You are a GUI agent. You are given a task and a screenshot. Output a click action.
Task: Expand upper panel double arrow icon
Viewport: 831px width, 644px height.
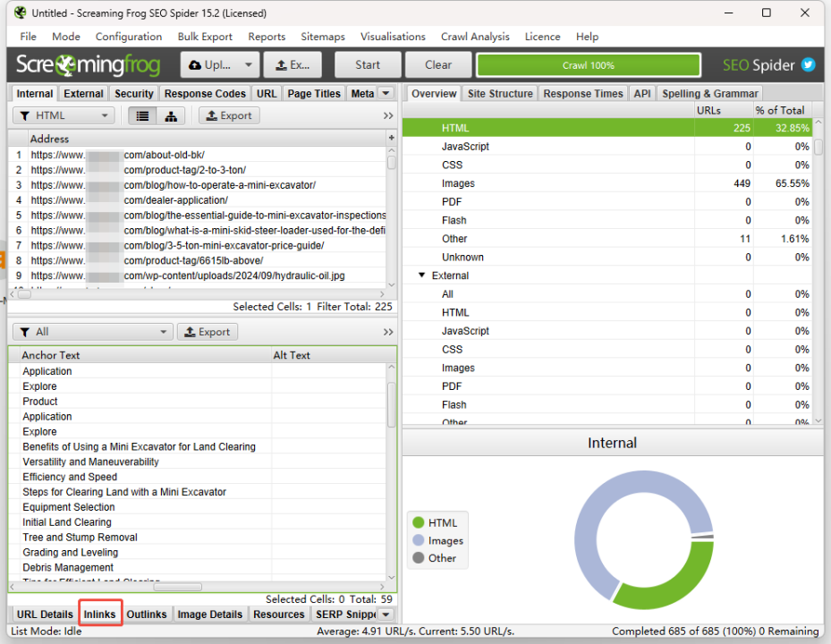(x=388, y=115)
